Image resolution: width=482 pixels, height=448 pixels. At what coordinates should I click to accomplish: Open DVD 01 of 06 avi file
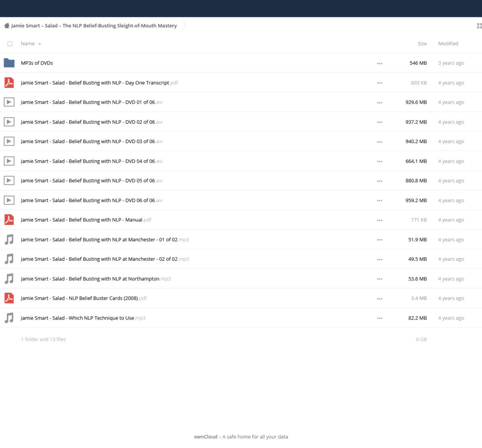(x=92, y=102)
